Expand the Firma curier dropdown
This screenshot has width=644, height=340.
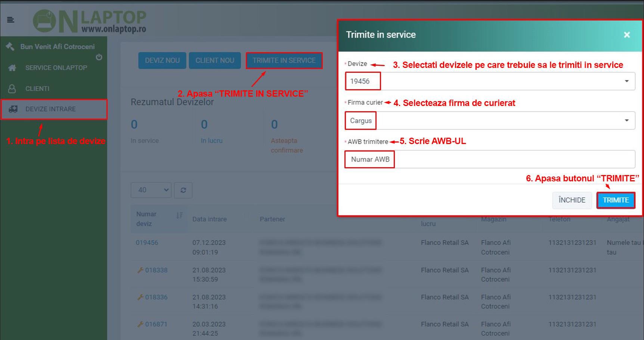point(489,121)
